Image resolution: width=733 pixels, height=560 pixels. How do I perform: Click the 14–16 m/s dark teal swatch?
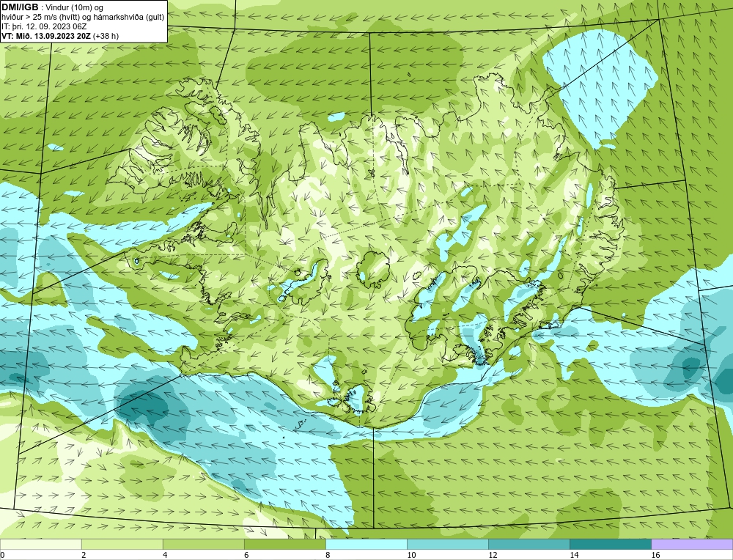pyautogui.click(x=610, y=544)
